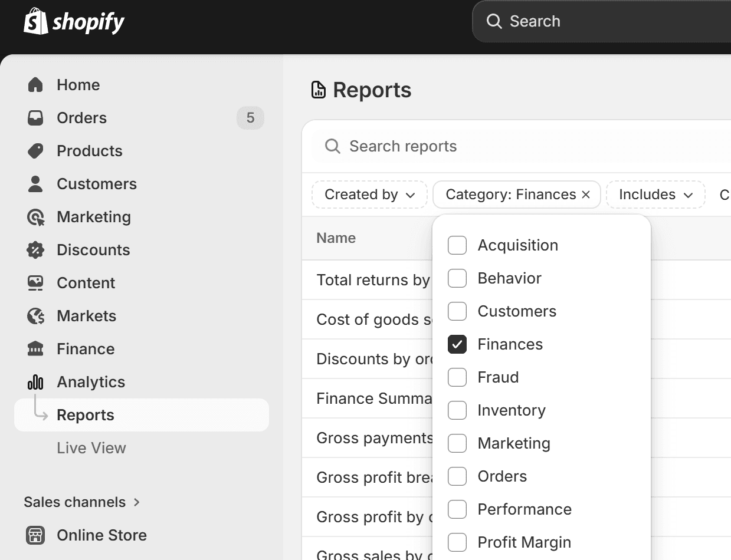The height and width of the screenshot is (560, 731).
Task: Open the Finance section
Action: coord(85,348)
